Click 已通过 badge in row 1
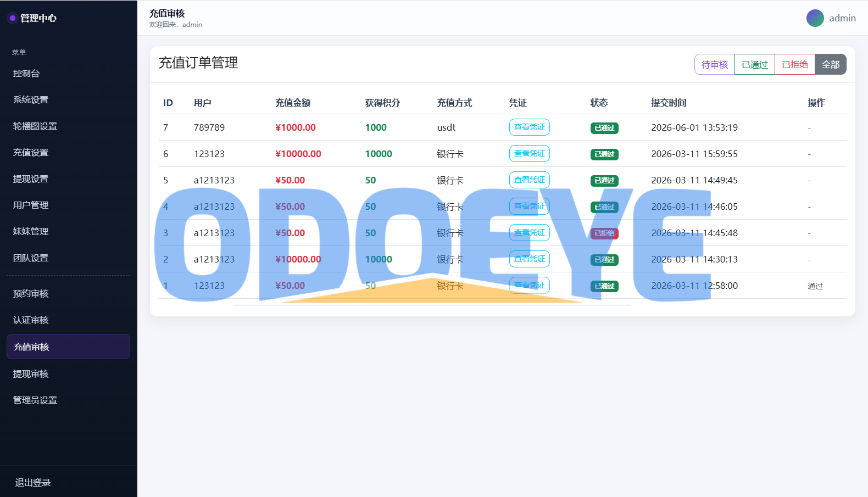This screenshot has height=497, width=868. [x=604, y=286]
